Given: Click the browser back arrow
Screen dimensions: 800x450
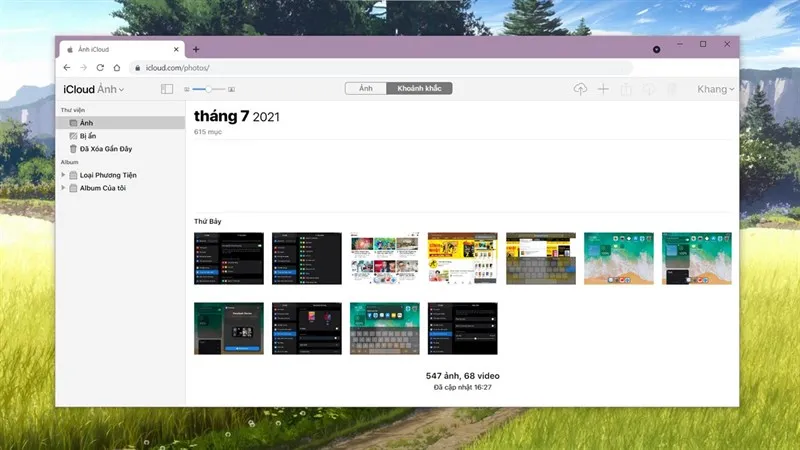Looking at the screenshot, I should [x=67, y=67].
